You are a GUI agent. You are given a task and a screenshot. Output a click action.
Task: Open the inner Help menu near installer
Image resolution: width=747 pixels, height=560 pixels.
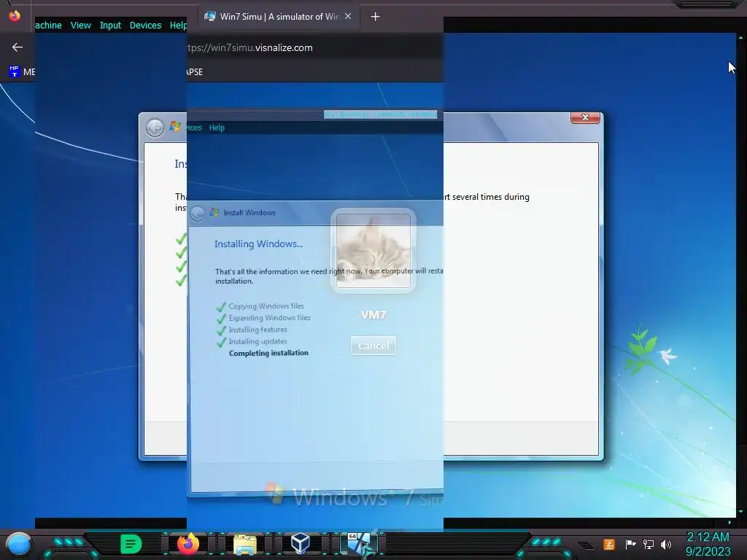[x=217, y=128]
